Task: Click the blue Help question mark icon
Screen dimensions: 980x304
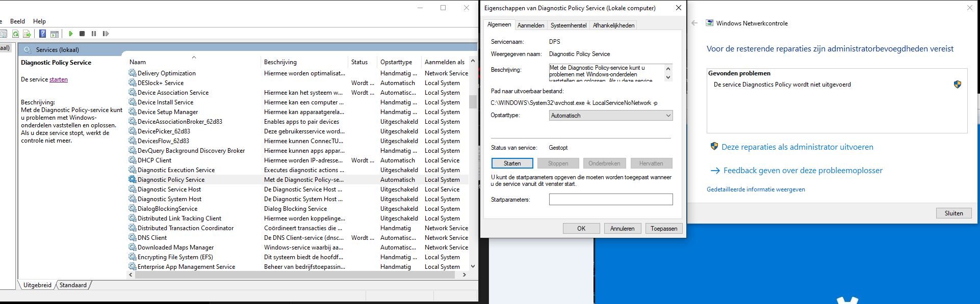Action: (43, 34)
